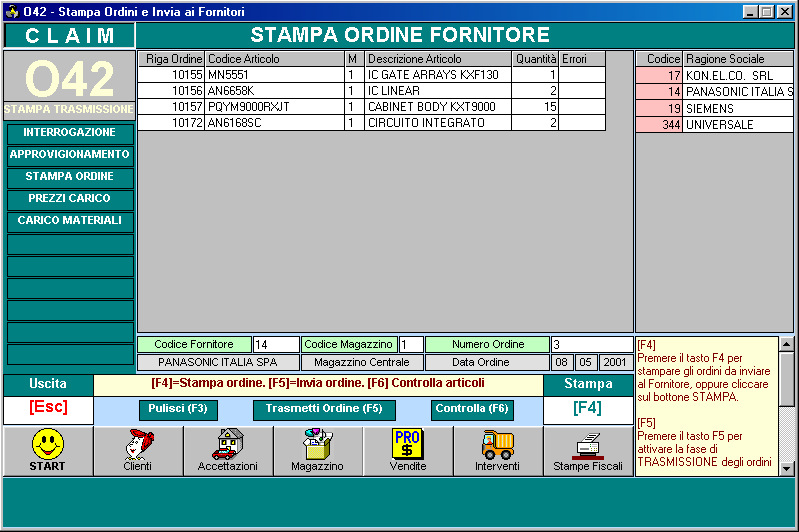Minimize the 042 Stampa Ordini window
This screenshot has height=532, width=799.
click(x=750, y=12)
